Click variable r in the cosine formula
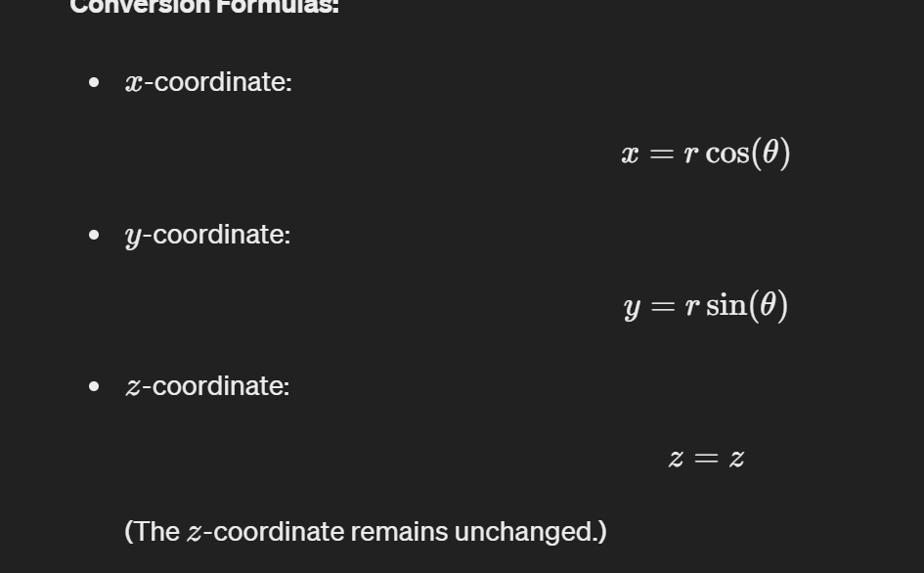 click(x=690, y=155)
